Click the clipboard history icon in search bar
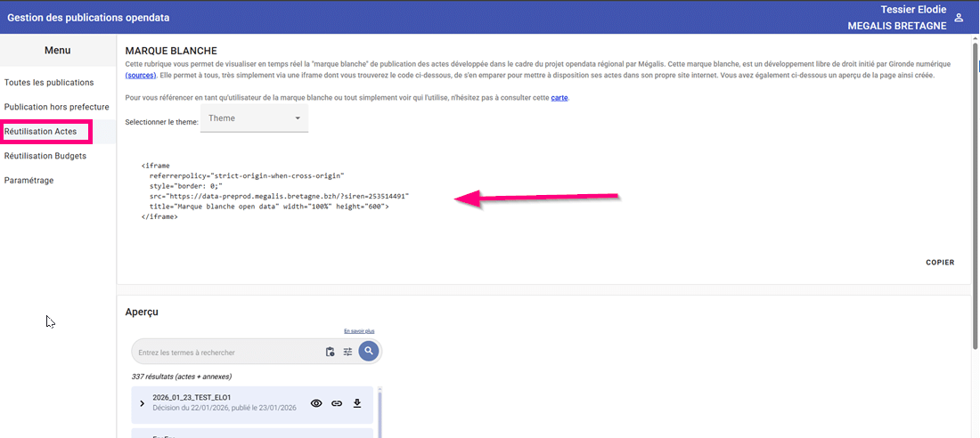 [330, 353]
